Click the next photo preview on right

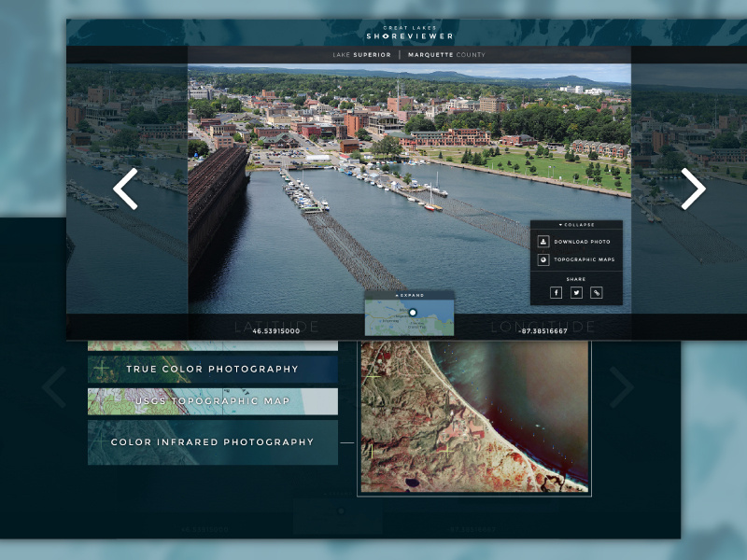point(689,189)
